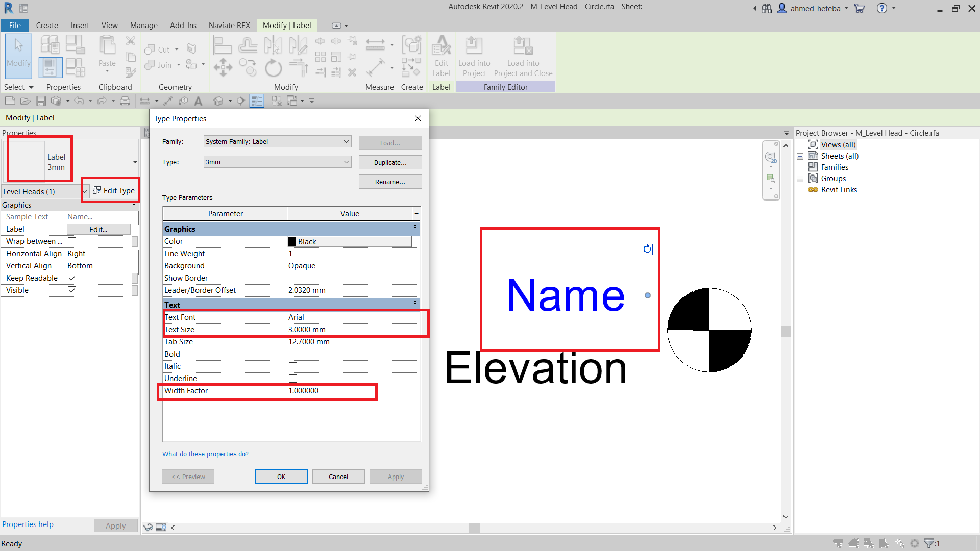Select the Move tool in Modify panel
The image size is (980, 551).
223,67
